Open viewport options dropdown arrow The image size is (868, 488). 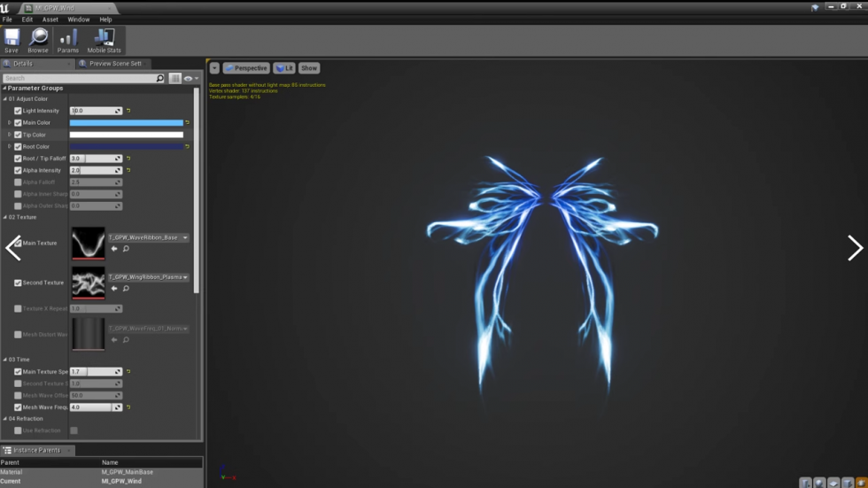pos(214,68)
